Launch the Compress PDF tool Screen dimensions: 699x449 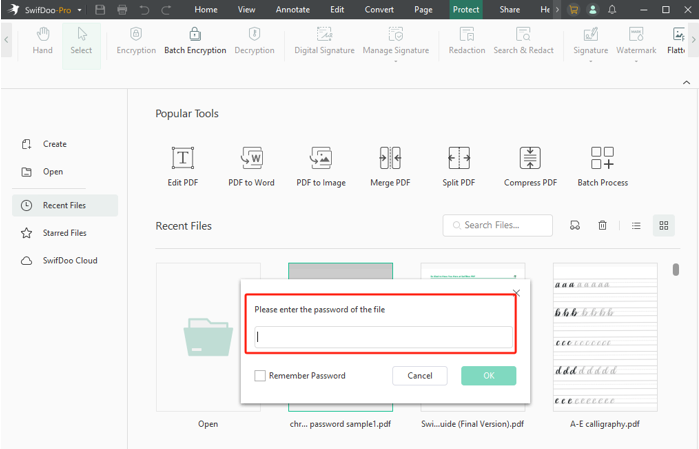(530, 166)
